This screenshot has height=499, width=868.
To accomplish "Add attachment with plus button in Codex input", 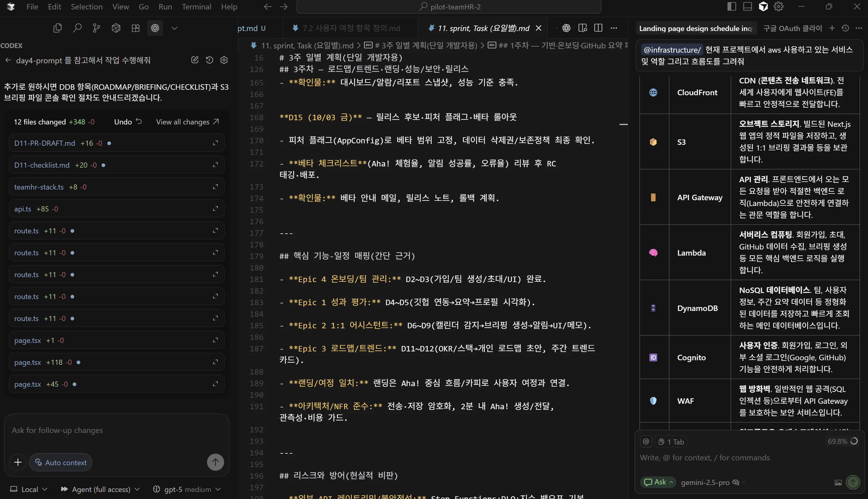I will (x=18, y=462).
